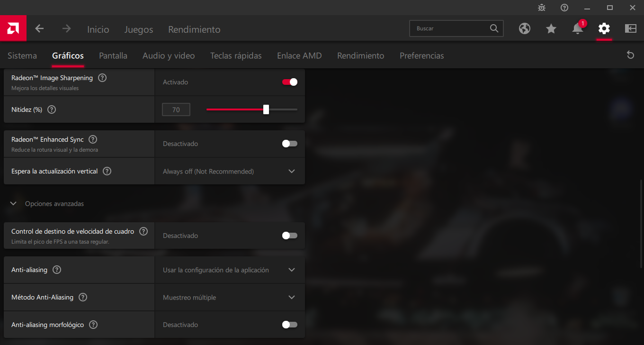The image size is (644, 345).
Task: Show help for Espera la actualización vertical
Action: click(107, 171)
